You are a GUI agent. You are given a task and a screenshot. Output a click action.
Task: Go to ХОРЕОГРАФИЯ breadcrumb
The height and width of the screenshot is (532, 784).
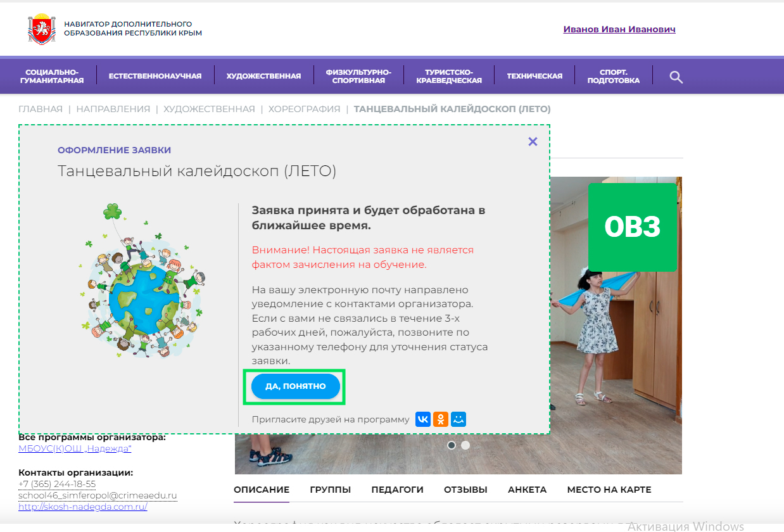[304, 109]
